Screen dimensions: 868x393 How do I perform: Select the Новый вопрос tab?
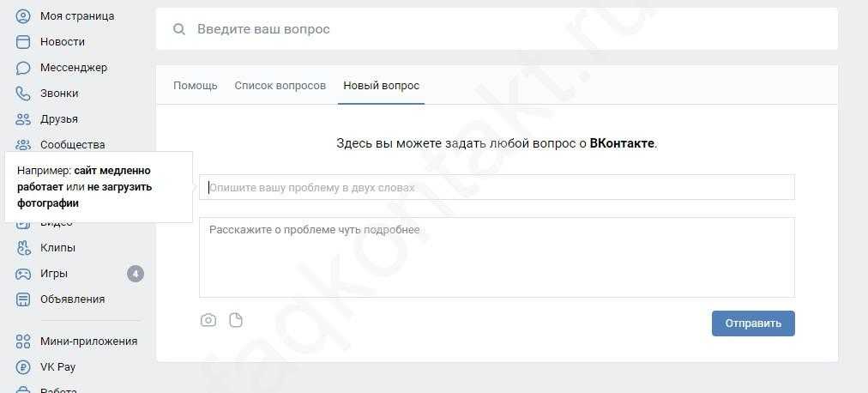click(381, 86)
